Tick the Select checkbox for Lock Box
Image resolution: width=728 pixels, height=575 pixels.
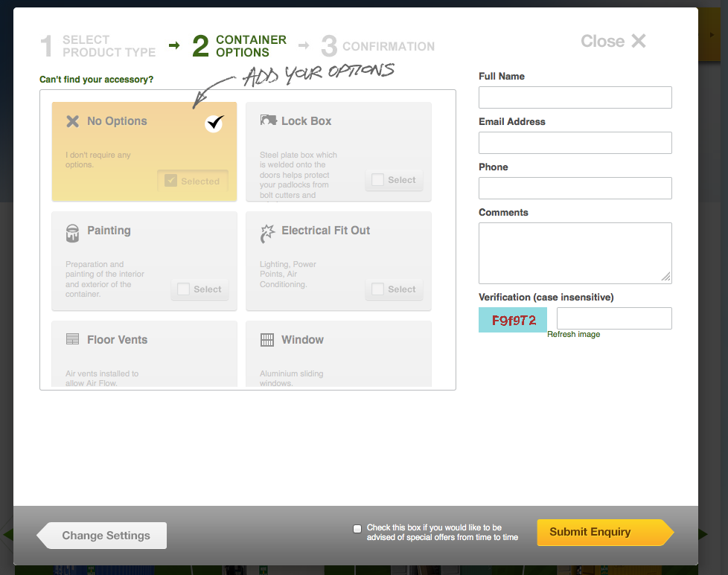click(x=378, y=179)
